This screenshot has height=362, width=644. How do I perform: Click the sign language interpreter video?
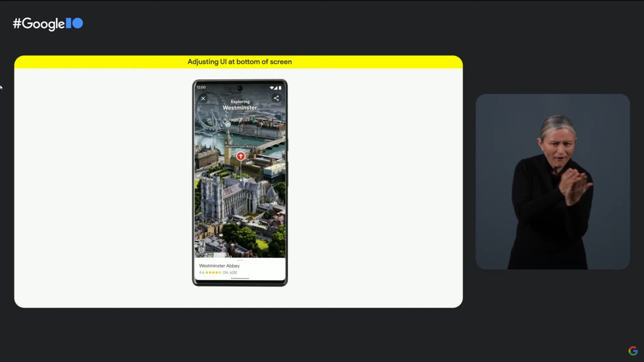[552, 181]
